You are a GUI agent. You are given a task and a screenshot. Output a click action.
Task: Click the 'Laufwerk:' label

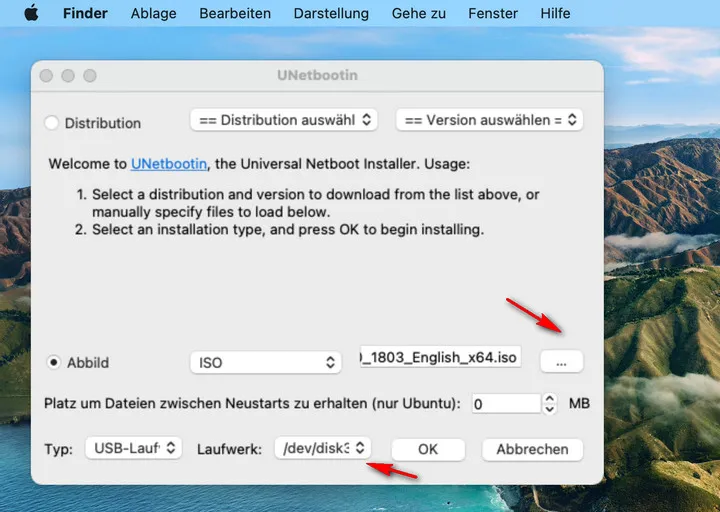tap(229, 449)
